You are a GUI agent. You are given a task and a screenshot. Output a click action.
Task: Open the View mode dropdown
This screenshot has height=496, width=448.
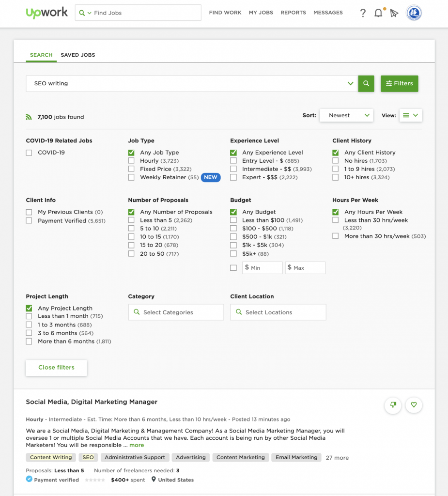click(x=411, y=115)
